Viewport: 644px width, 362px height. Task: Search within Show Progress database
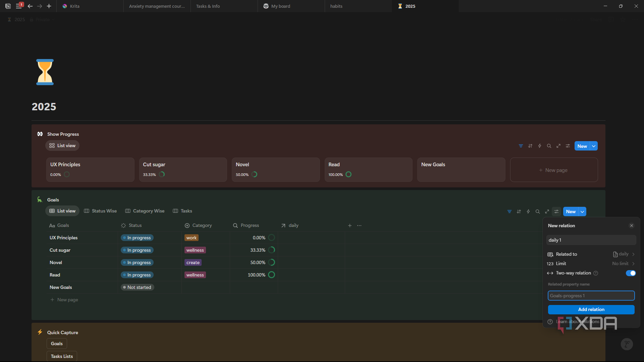(549, 146)
